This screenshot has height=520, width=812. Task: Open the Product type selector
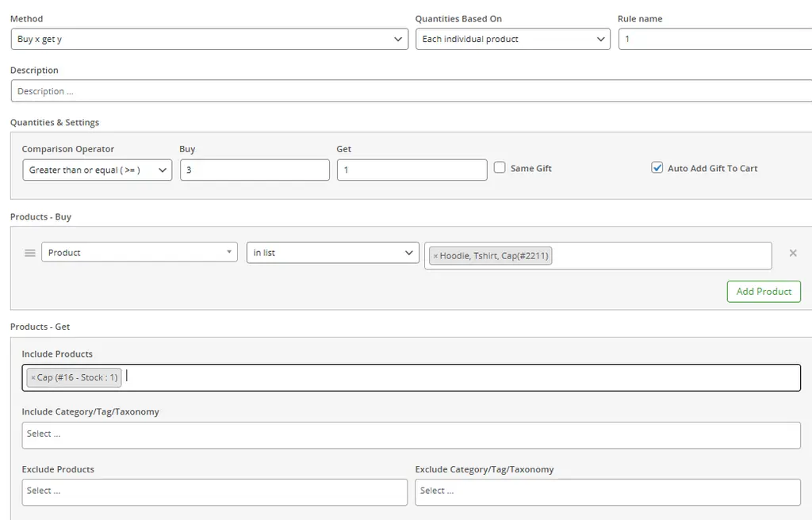coord(139,253)
